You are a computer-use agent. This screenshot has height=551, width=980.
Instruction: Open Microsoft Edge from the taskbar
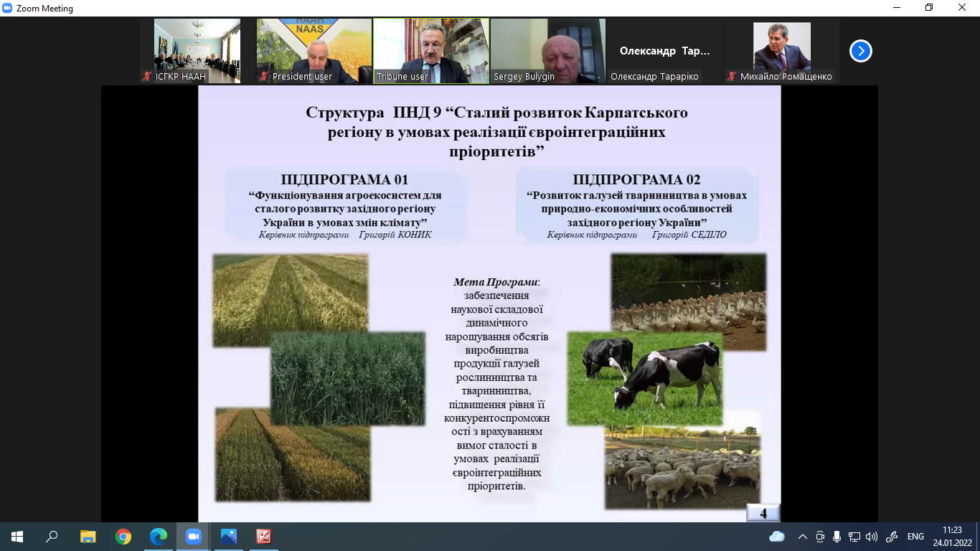(x=158, y=536)
